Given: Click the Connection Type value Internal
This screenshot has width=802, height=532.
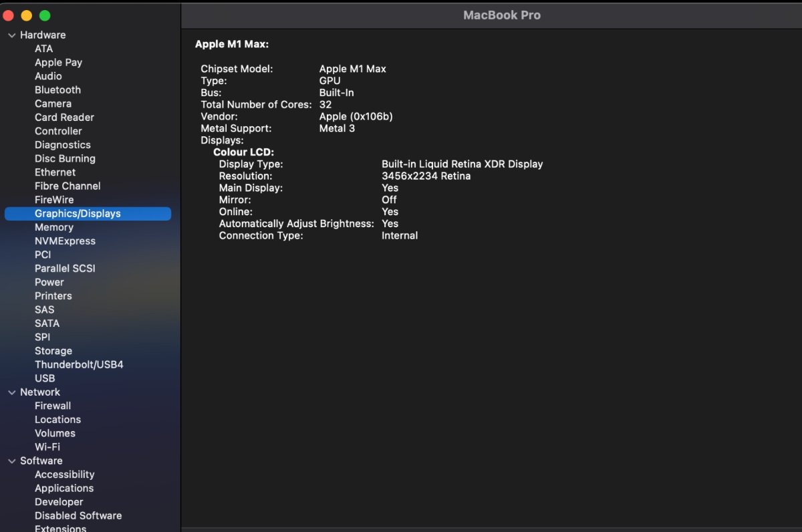Looking at the screenshot, I should [400, 236].
